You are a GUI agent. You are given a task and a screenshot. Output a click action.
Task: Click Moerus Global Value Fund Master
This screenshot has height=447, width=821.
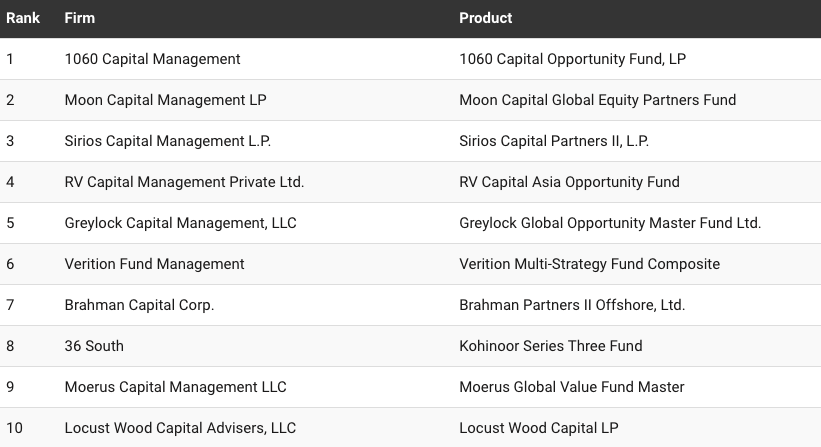pos(571,387)
